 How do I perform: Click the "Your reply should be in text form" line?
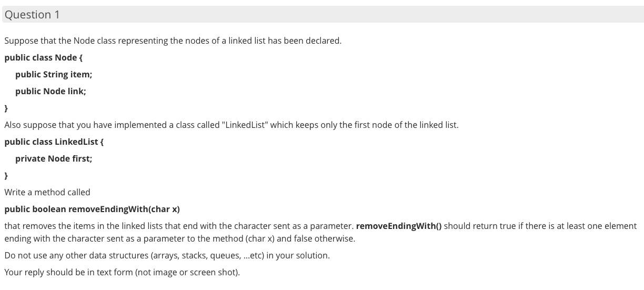(x=122, y=272)
